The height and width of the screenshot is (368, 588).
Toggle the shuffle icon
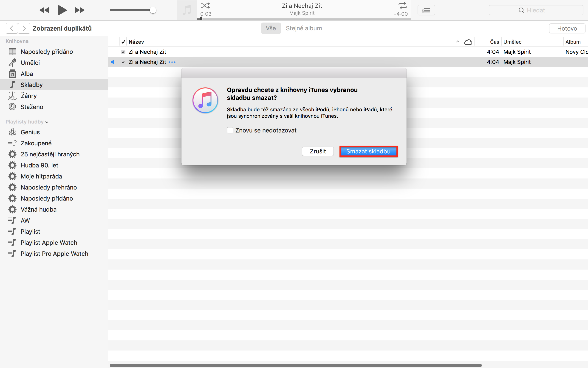[x=205, y=5]
